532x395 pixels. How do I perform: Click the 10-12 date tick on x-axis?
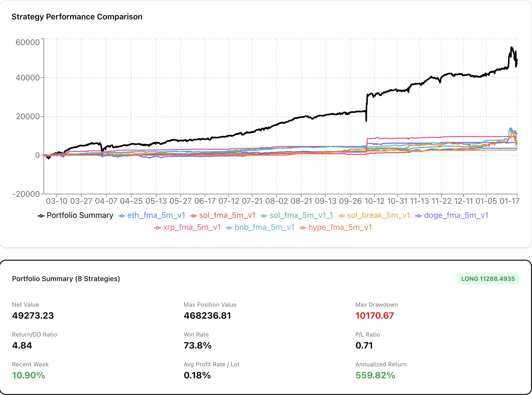(374, 201)
